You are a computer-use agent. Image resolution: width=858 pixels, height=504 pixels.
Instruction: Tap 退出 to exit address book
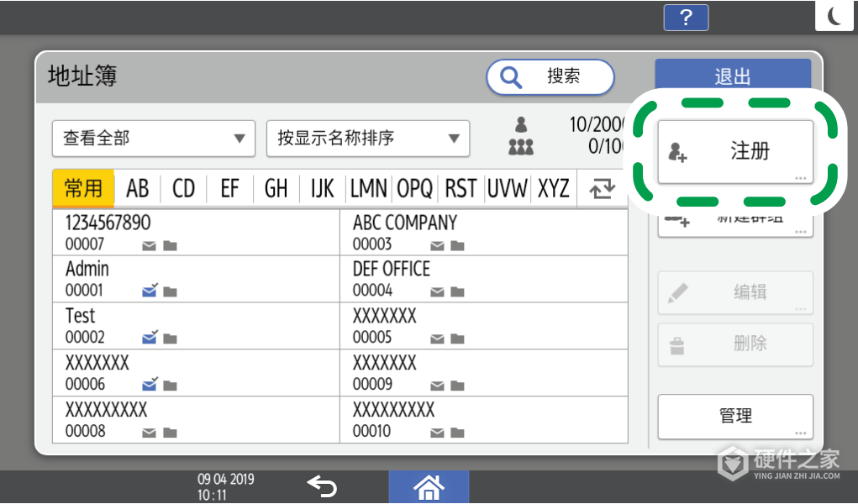click(x=733, y=75)
